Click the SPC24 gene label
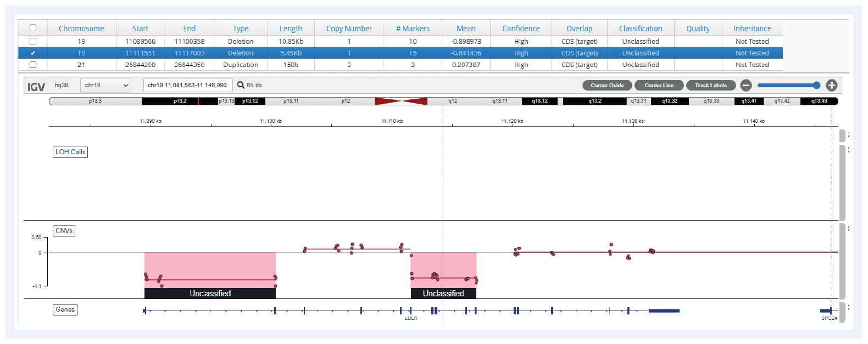Screen dimensions: 868x344 point(829,318)
